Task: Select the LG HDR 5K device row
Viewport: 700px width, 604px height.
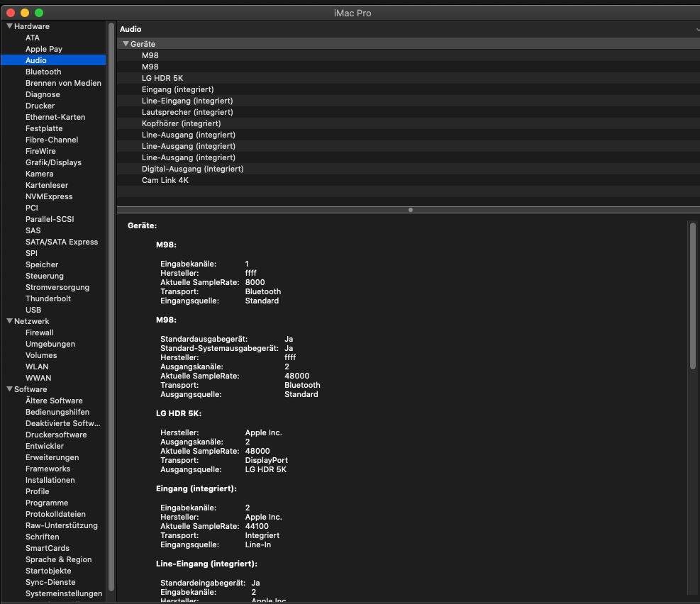Action: (x=162, y=78)
